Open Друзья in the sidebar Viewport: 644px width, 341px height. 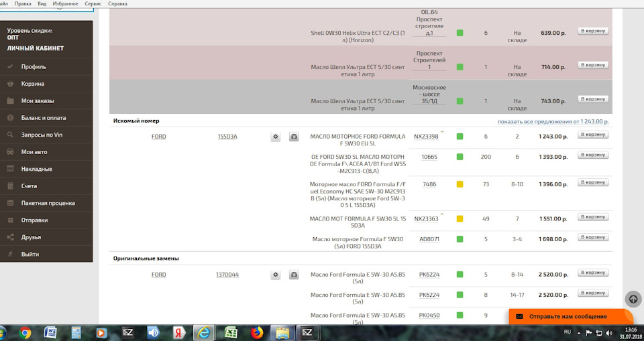[31, 237]
